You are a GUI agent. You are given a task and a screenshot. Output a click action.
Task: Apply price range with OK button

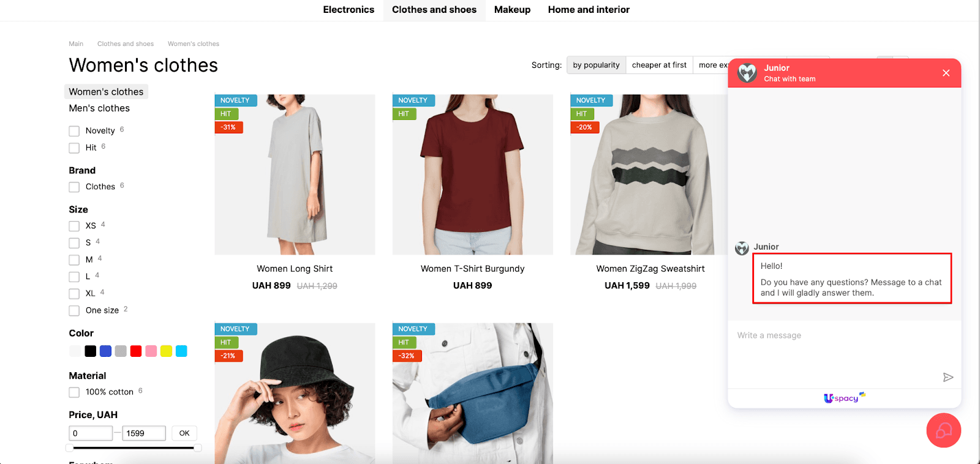[184, 433]
